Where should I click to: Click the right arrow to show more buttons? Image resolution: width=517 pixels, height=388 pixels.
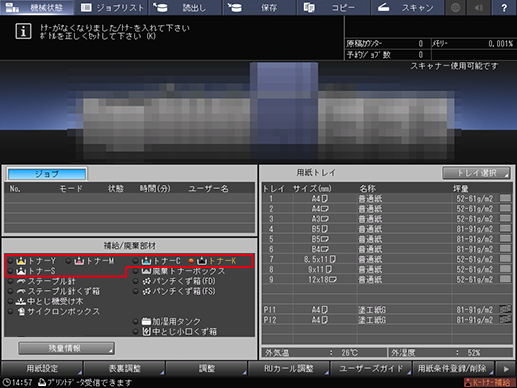tap(506, 369)
